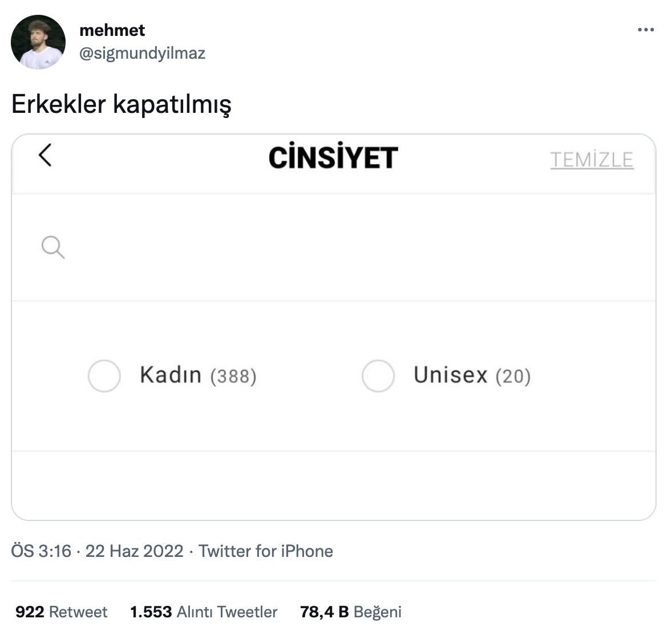Click the Erkekler kapatılmış tweet text
Viewport: 672px width, 635px height.
122,104
